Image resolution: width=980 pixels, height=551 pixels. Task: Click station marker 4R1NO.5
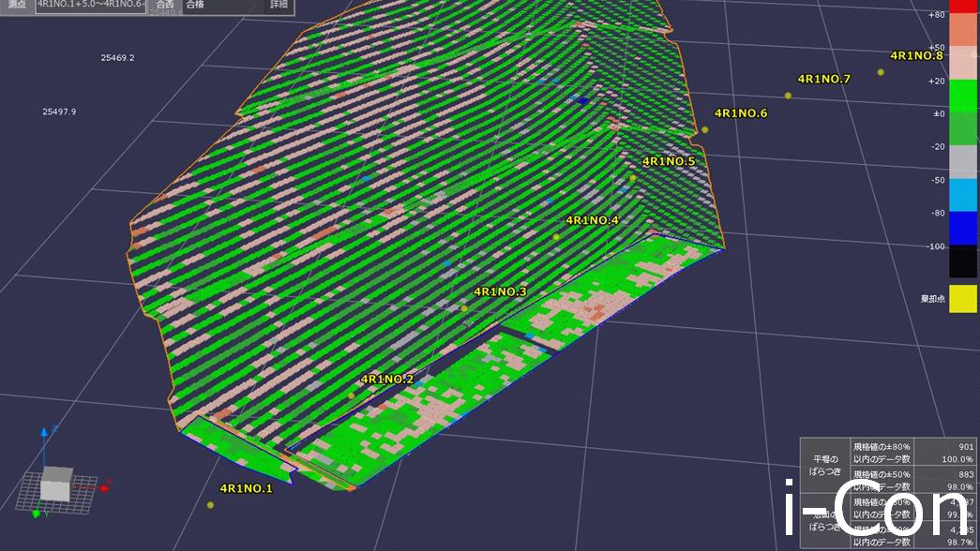[x=633, y=178]
